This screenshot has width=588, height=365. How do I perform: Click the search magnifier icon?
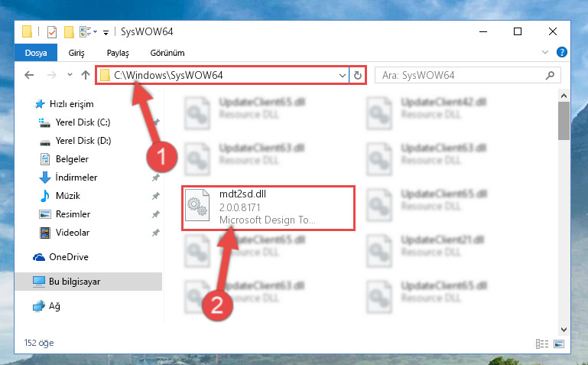(x=550, y=76)
